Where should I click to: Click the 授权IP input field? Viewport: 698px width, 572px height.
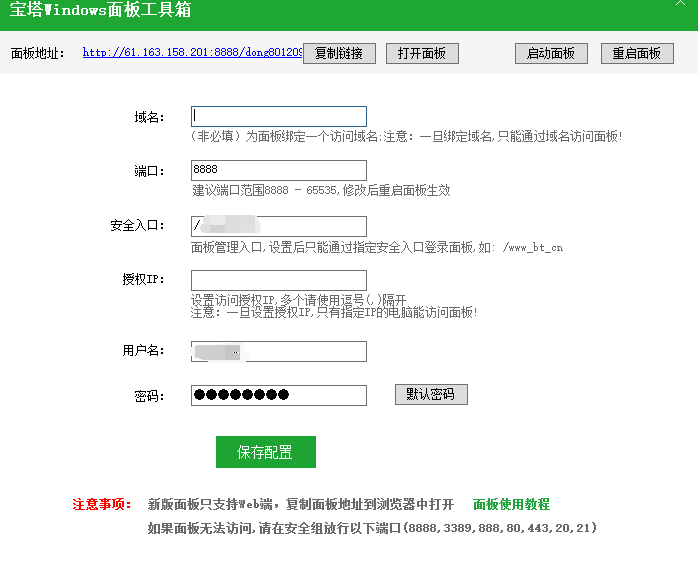(279, 280)
